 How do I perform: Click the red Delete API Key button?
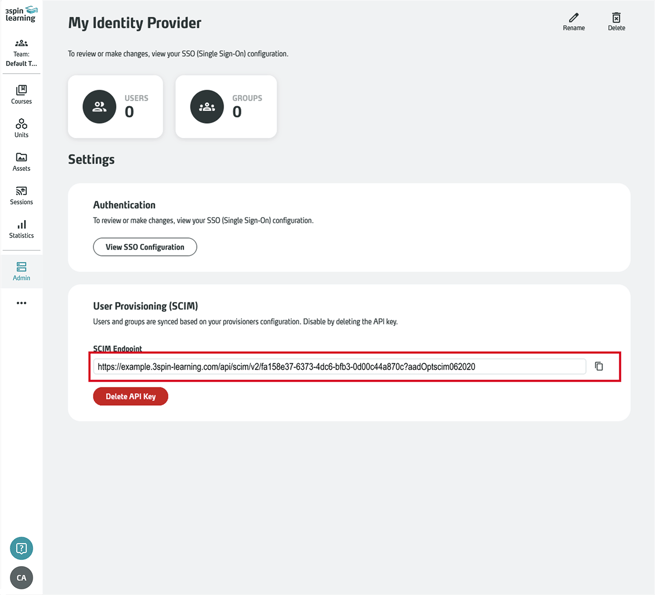[x=130, y=397]
